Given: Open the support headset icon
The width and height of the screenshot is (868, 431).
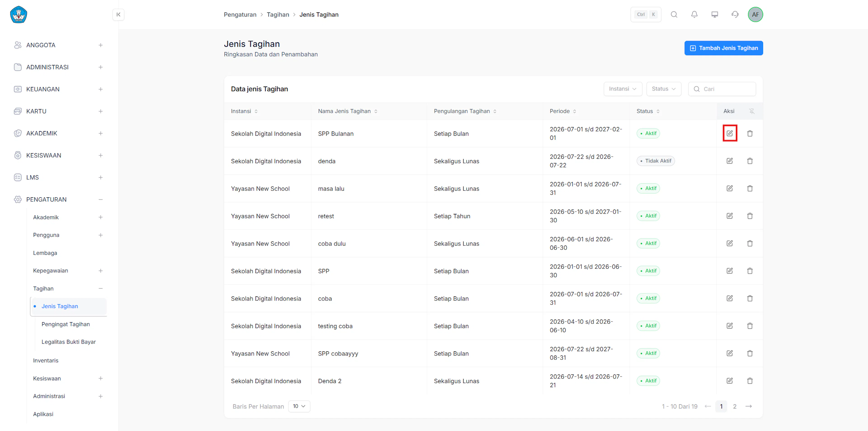Looking at the screenshot, I should tap(735, 14).
